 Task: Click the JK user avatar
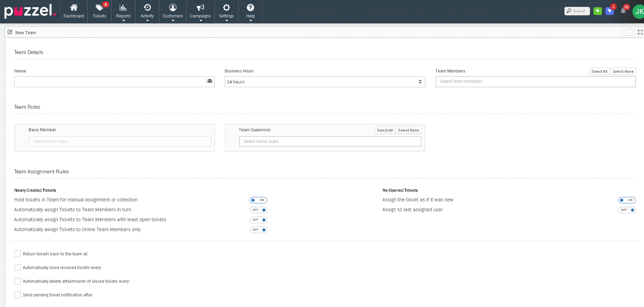638,12
